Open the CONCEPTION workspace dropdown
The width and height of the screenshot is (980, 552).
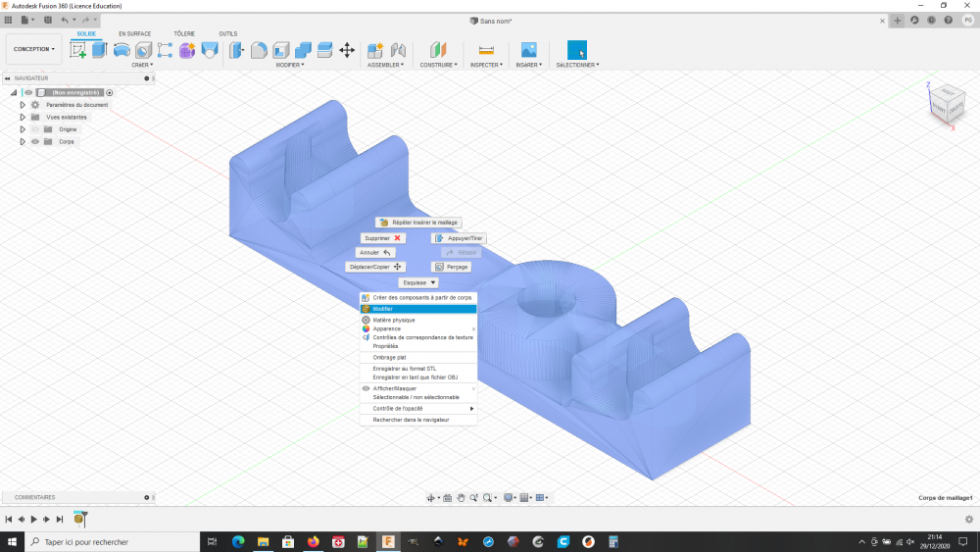34,49
